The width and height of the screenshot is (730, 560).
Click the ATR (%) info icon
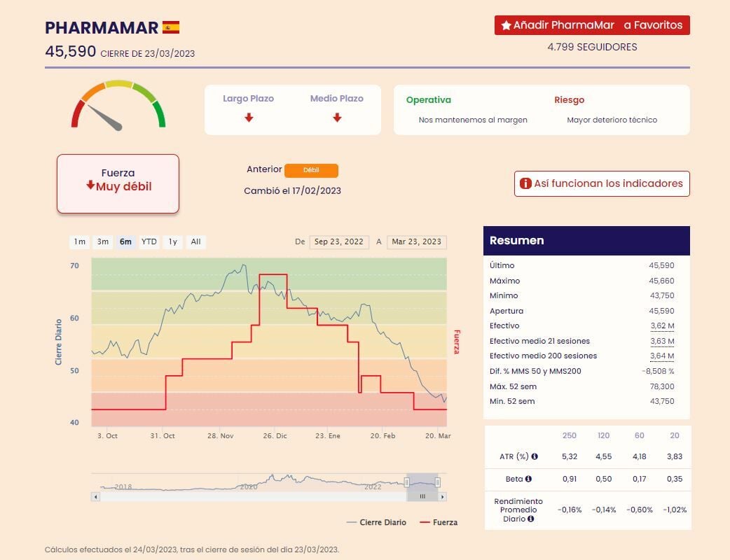535,456
